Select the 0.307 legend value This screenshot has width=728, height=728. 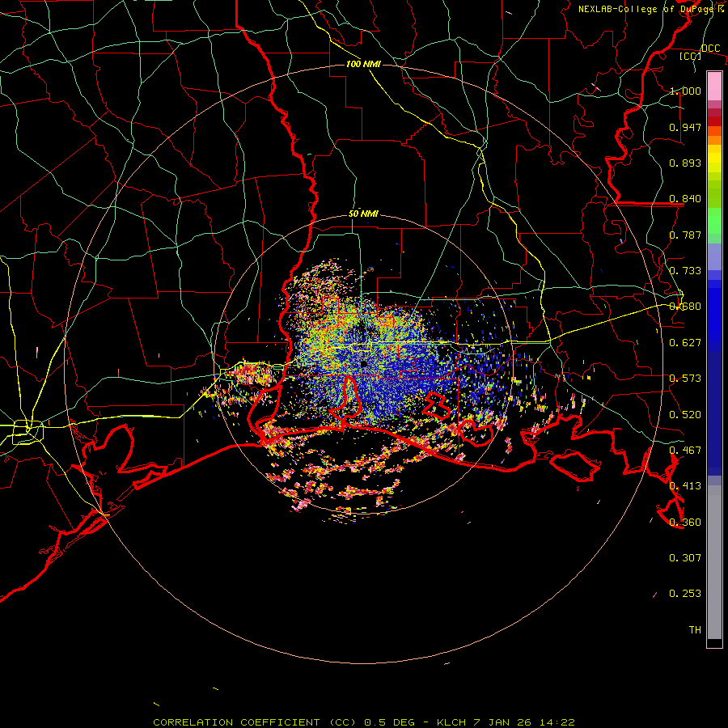[x=685, y=558]
